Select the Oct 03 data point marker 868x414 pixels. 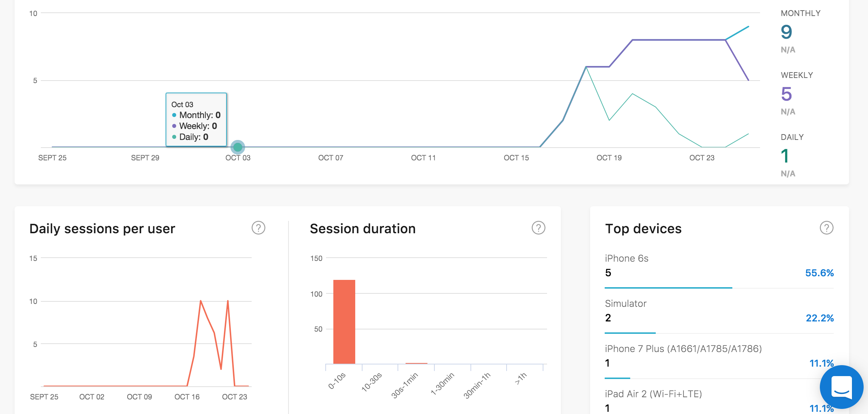point(238,147)
